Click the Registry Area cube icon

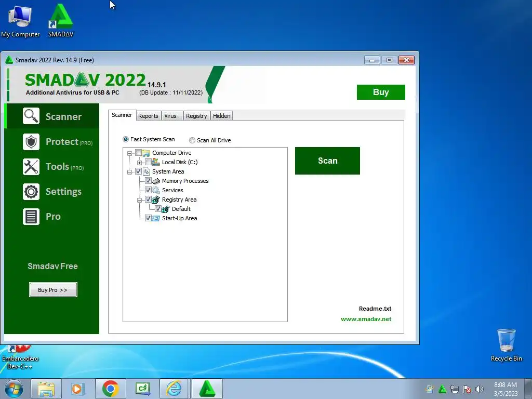point(156,200)
